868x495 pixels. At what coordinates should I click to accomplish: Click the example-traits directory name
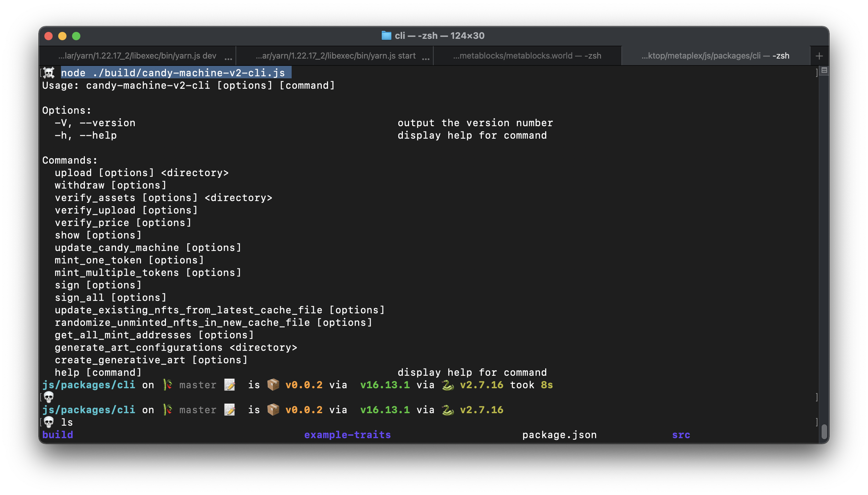click(347, 435)
